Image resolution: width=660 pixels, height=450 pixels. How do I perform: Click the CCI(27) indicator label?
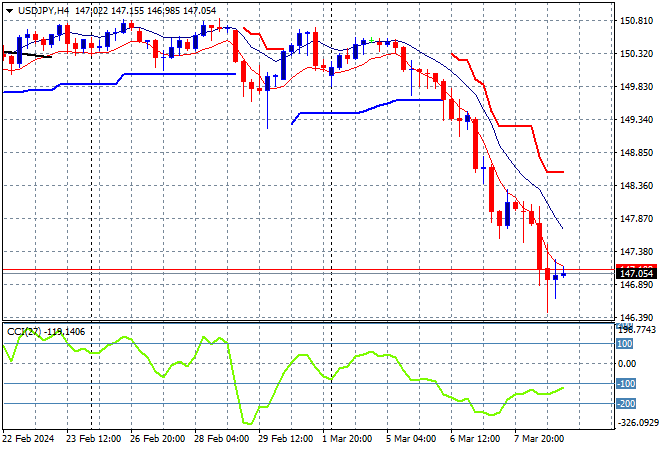pyautogui.click(x=24, y=331)
